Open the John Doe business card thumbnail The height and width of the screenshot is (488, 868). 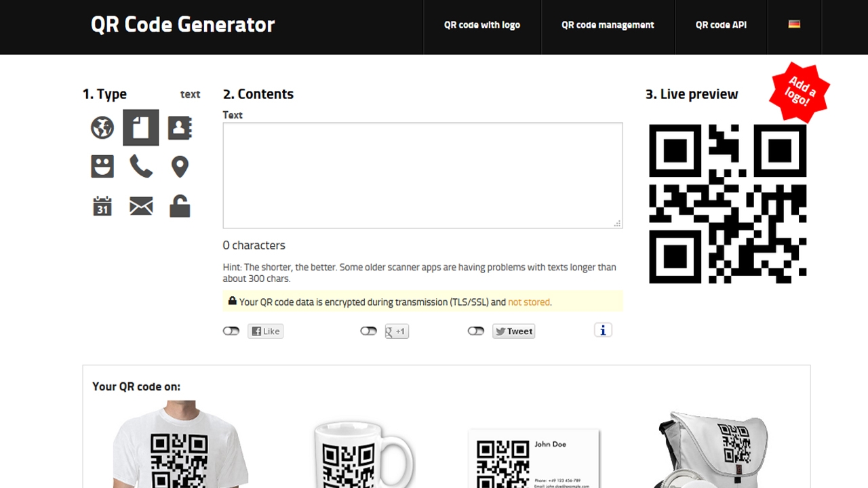pos(534,458)
